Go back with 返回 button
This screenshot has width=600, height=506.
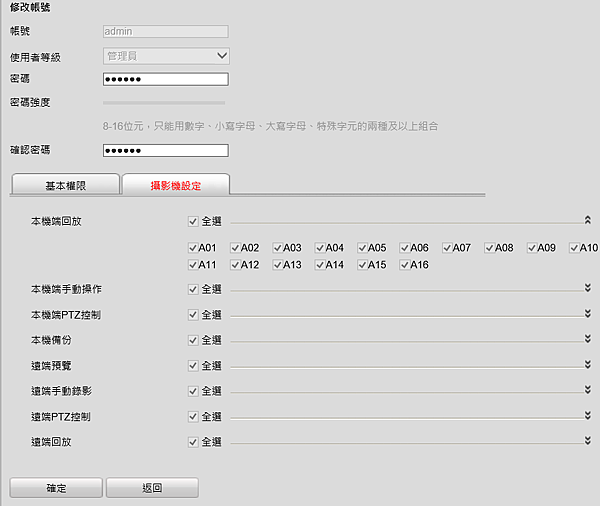pos(152,488)
